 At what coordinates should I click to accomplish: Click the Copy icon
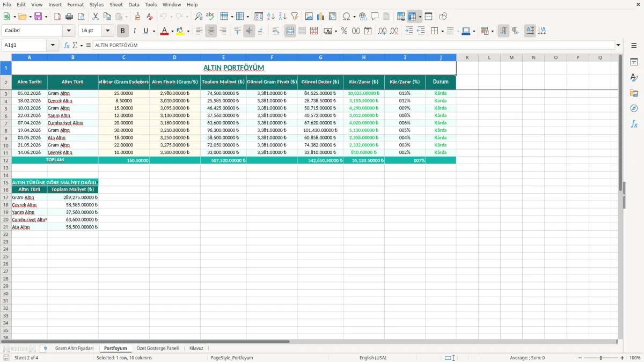[x=107, y=17]
